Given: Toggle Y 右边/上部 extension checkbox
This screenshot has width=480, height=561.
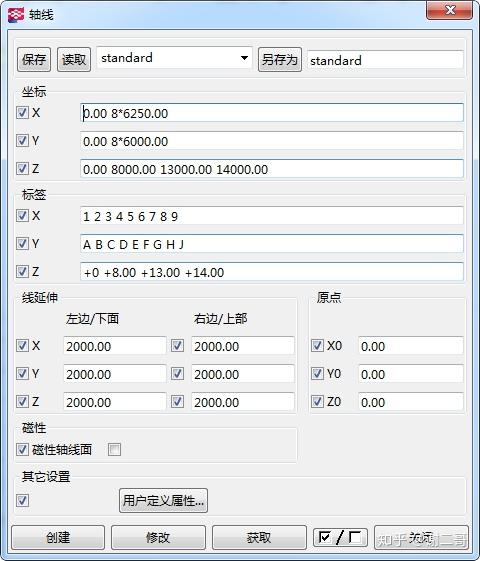Looking at the screenshot, I should pos(177,374).
